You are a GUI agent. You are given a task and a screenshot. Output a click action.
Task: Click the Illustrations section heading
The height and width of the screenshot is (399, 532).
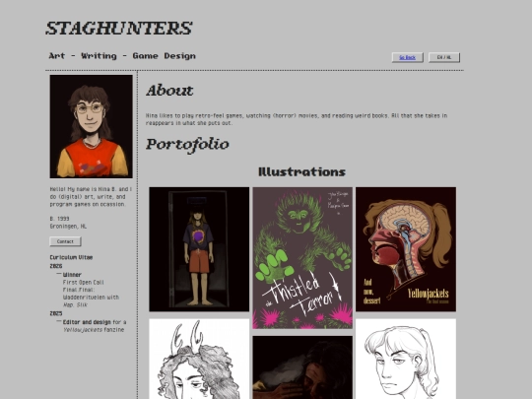pos(302,171)
